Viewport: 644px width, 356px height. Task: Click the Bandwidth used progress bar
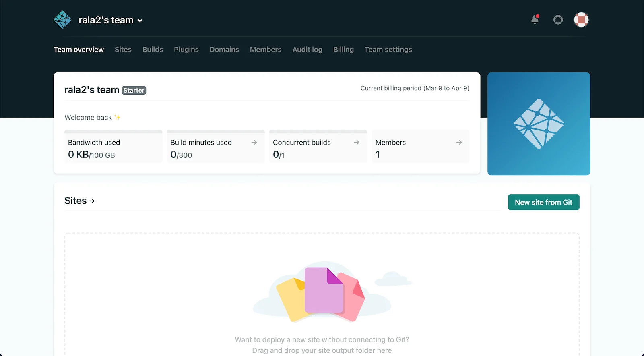coord(113,131)
